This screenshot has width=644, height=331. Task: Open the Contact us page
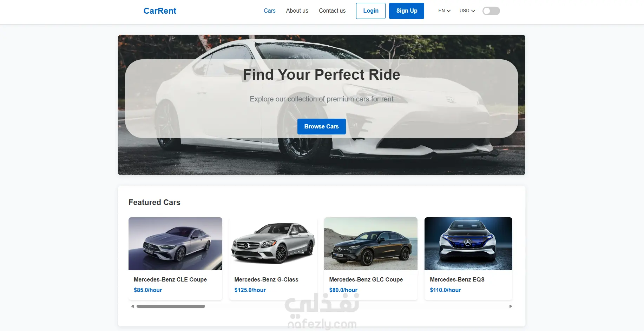pos(332,11)
